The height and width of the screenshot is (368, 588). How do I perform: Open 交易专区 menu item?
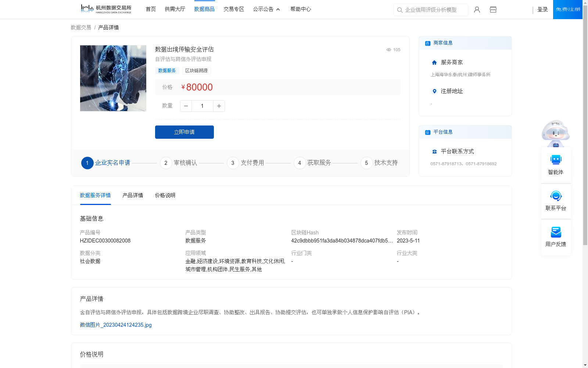(234, 9)
